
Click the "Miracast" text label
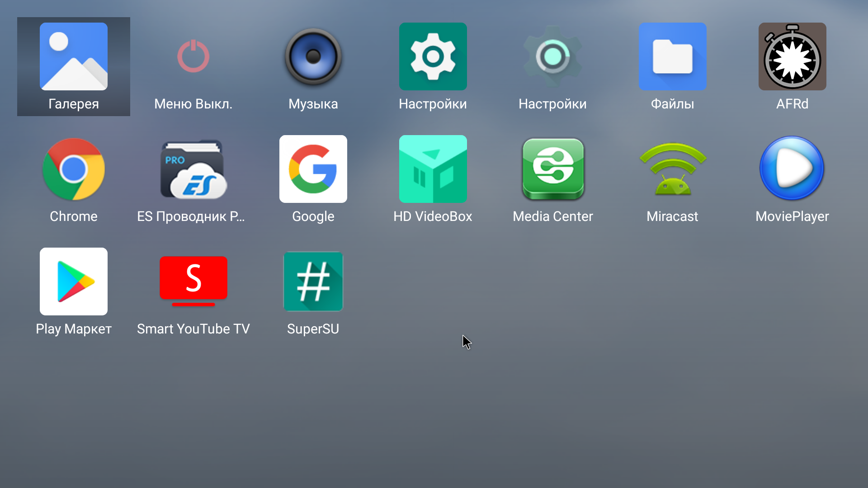pyautogui.click(x=672, y=216)
